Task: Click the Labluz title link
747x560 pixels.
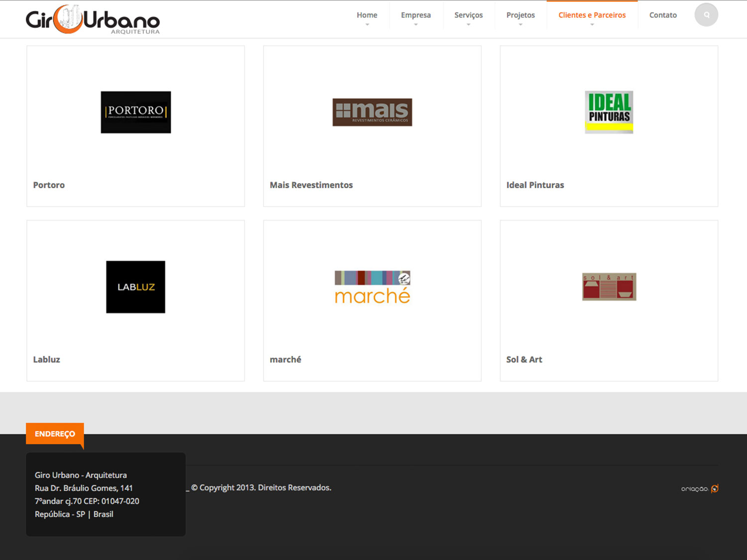Action: pos(46,359)
